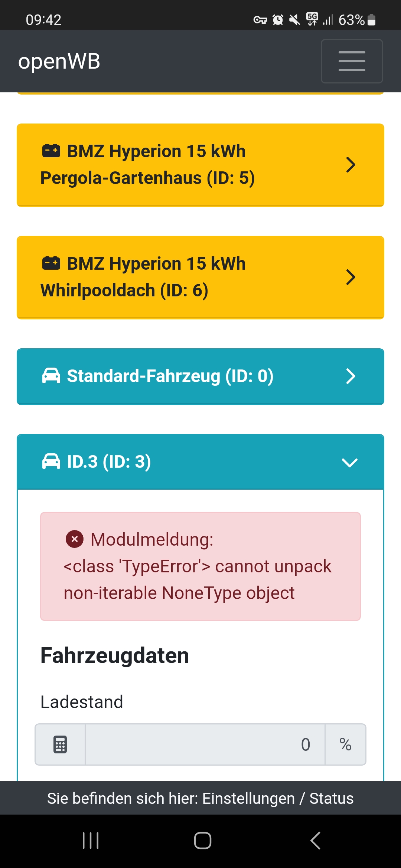
Task: Tap the Android home button
Action: click(203, 841)
